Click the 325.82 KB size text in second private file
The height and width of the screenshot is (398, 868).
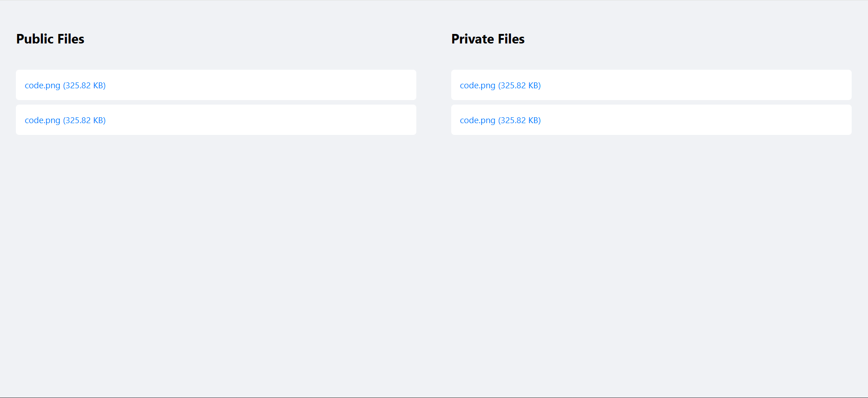click(x=520, y=120)
